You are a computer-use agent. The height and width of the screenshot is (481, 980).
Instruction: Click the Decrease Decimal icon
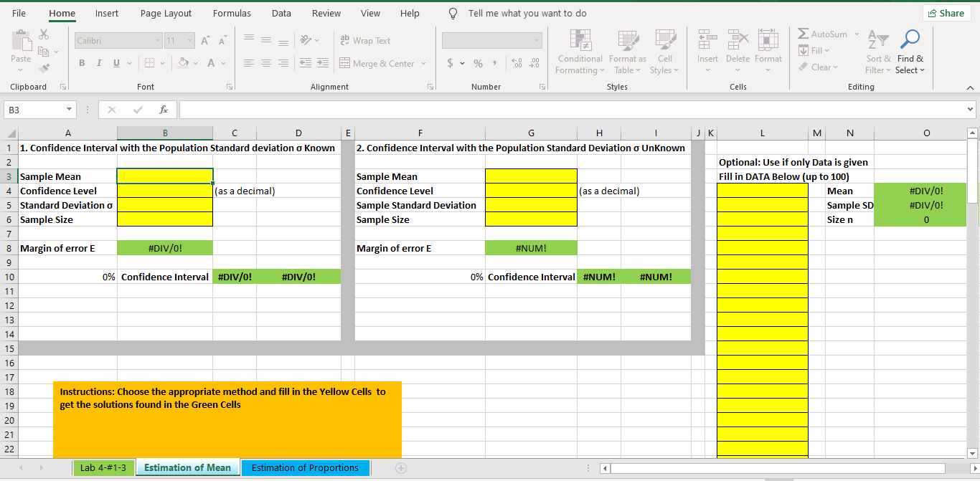pyautogui.click(x=534, y=63)
